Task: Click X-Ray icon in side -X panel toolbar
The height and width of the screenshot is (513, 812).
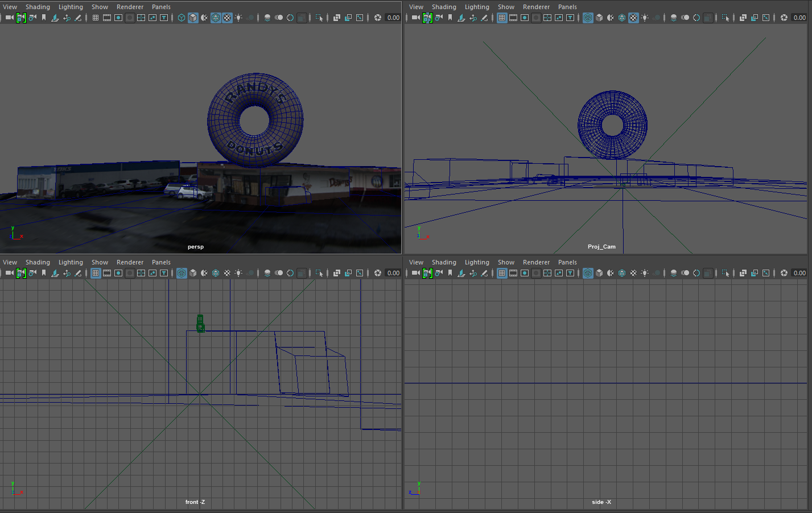Action: coord(743,273)
